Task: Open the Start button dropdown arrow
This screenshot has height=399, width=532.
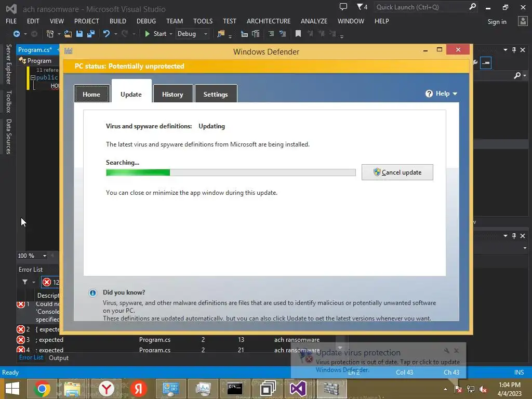Action: 170,34
